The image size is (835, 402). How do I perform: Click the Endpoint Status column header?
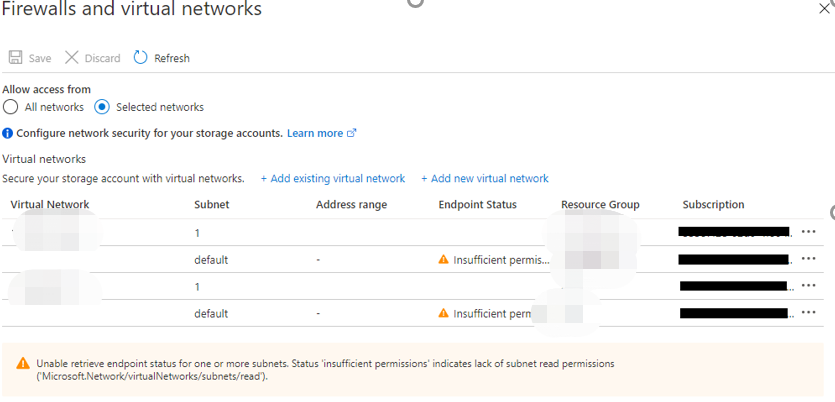click(478, 205)
